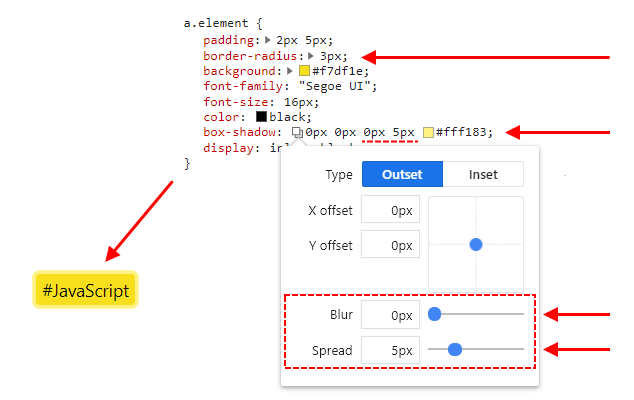Click the Y offset input field
This screenshot has width=634, height=400.
[390, 244]
